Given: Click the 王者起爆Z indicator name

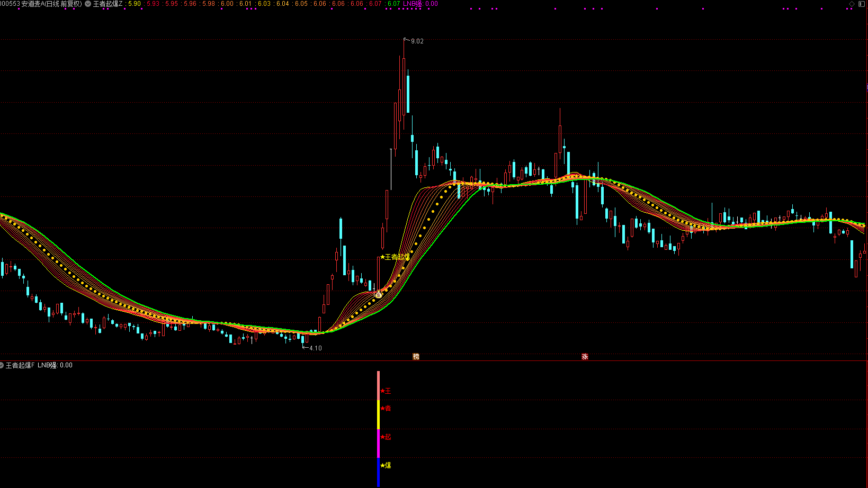Looking at the screenshot, I should pyautogui.click(x=108, y=4).
